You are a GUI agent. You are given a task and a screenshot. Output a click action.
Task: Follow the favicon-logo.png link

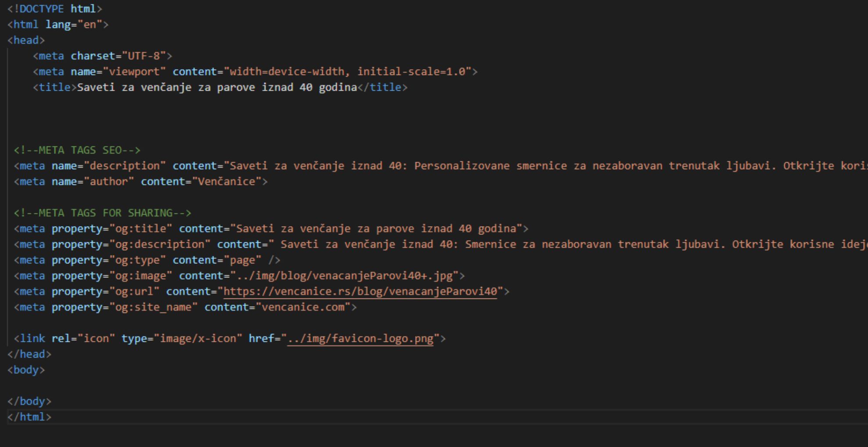click(359, 338)
